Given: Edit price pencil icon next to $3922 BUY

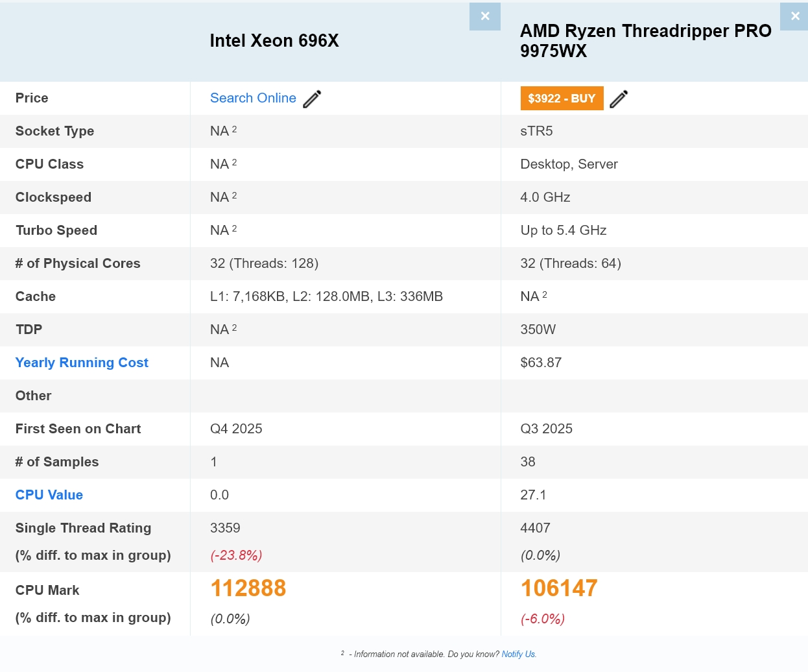Looking at the screenshot, I should (619, 99).
